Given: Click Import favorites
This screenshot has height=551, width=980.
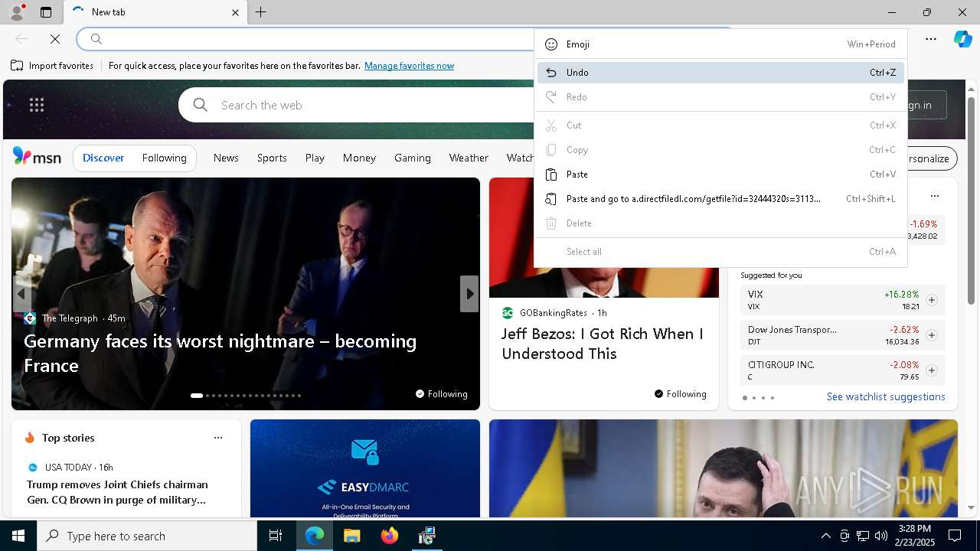Looking at the screenshot, I should [x=52, y=66].
